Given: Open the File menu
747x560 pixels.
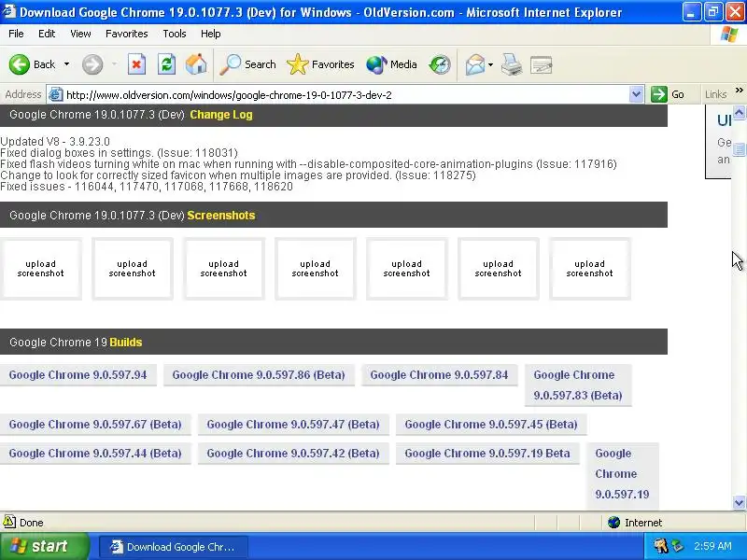Looking at the screenshot, I should point(16,34).
